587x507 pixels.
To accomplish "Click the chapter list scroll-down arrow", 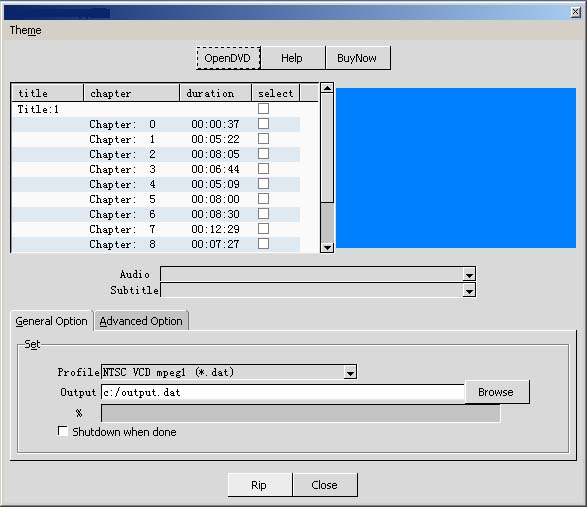I will pyautogui.click(x=327, y=248).
